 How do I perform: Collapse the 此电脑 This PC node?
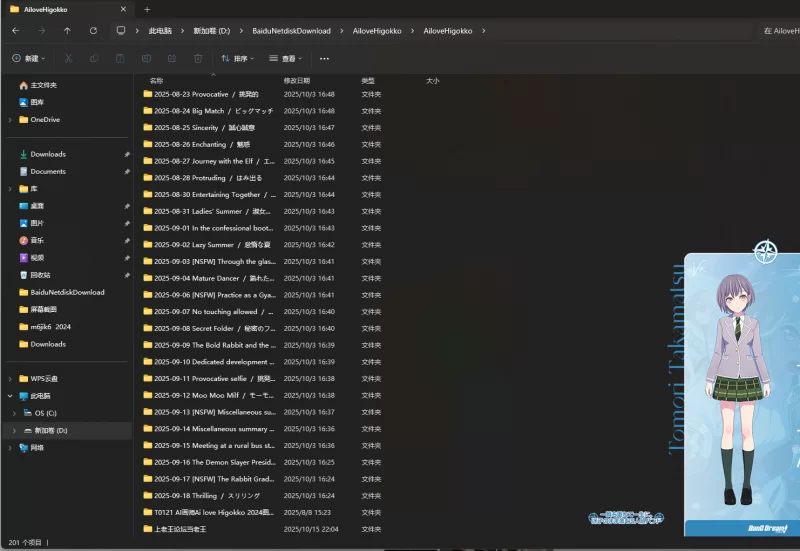coord(10,396)
